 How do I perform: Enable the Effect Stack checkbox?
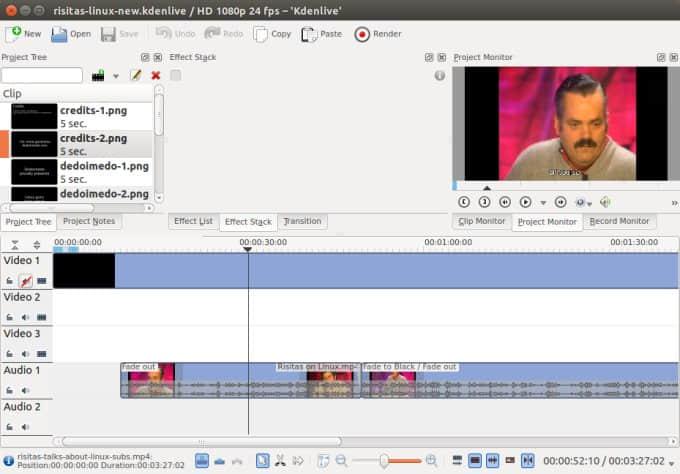(176, 76)
